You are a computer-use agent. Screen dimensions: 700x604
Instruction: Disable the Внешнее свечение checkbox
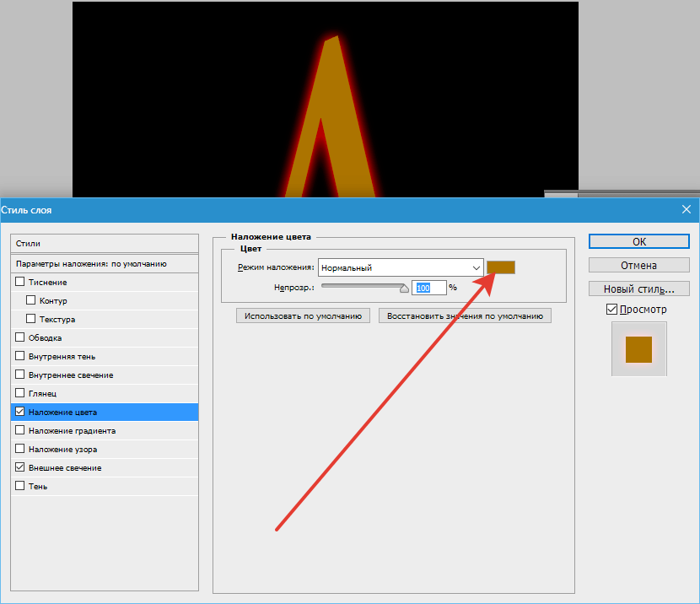coord(20,468)
